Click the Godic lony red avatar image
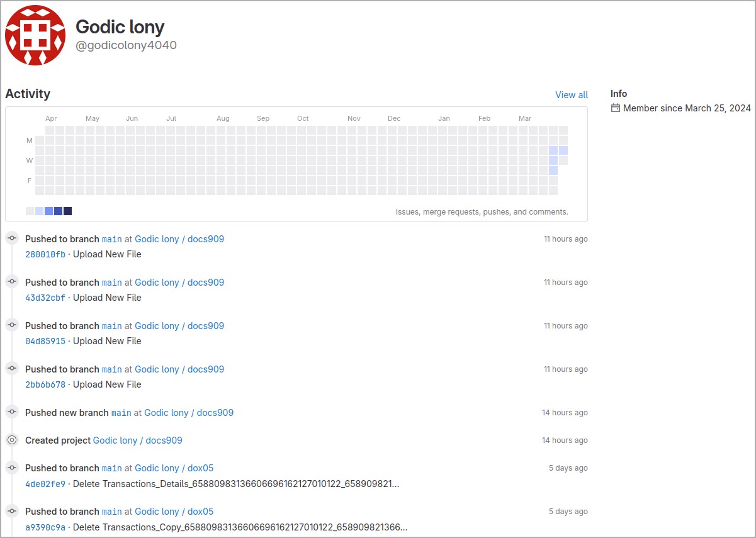Screen dimensions: 756x538 (x=35, y=35)
